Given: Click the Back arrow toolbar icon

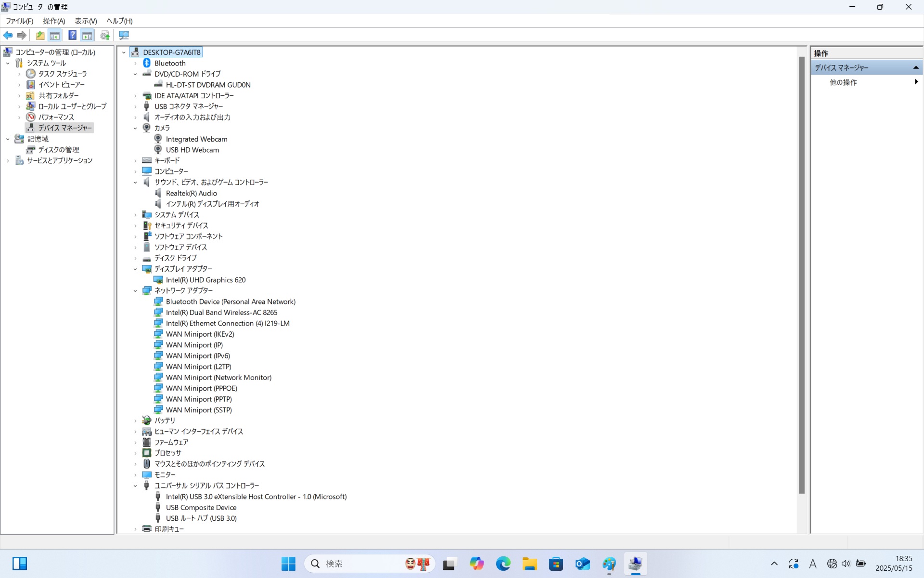Looking at the screenshot, I should (8, 35).
